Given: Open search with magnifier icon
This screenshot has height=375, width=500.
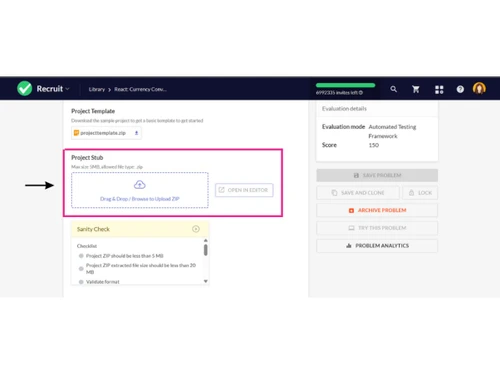Looking at the screenshot, I should (394, 89).
